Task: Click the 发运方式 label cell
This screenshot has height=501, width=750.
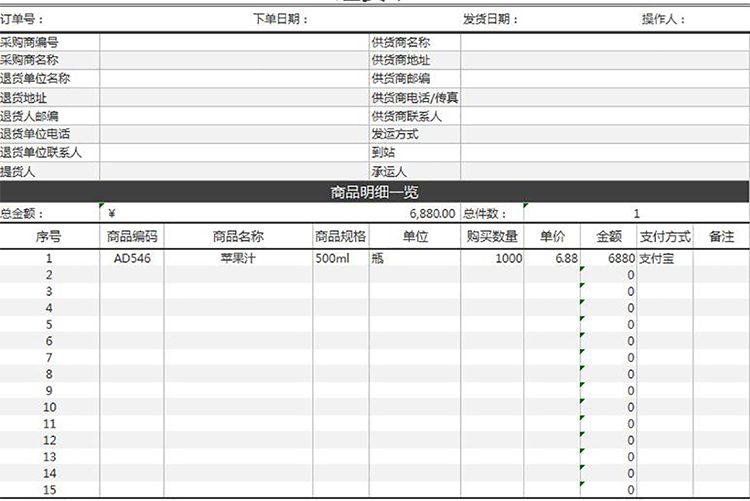Action: coord(415,134)
